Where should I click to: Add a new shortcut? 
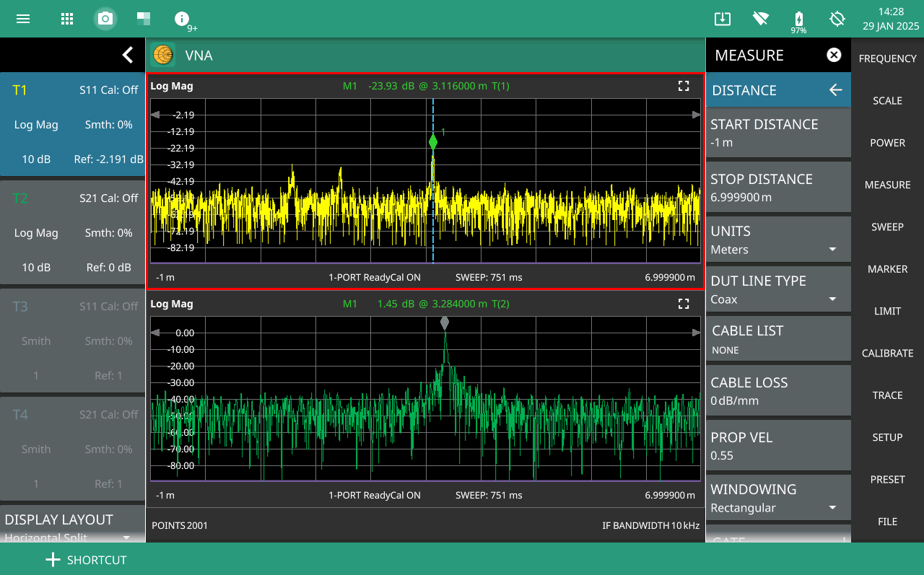86,560
